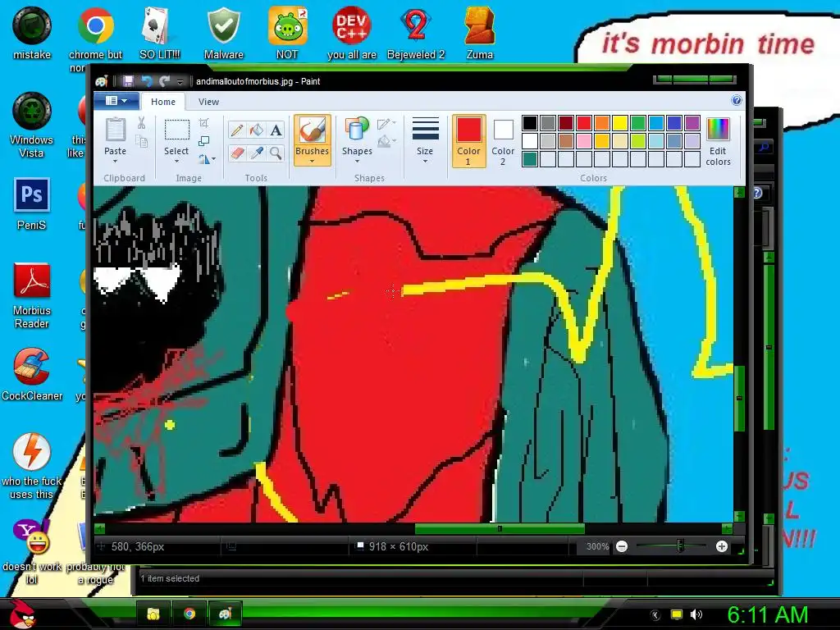The height and width of the screenshot is (630, 840).
Task: Click the Cut scissors icon
Action: click(x=141, y=123)
